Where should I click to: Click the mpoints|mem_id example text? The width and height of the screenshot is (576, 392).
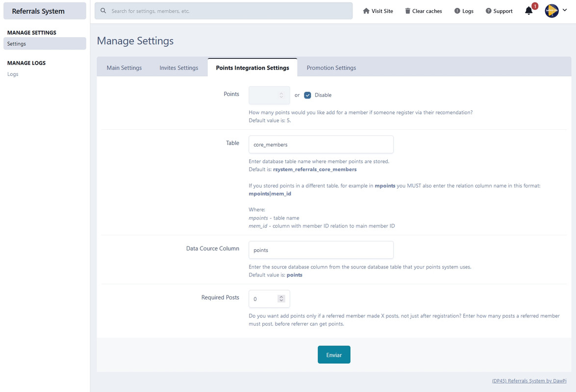tap(270, 194)
